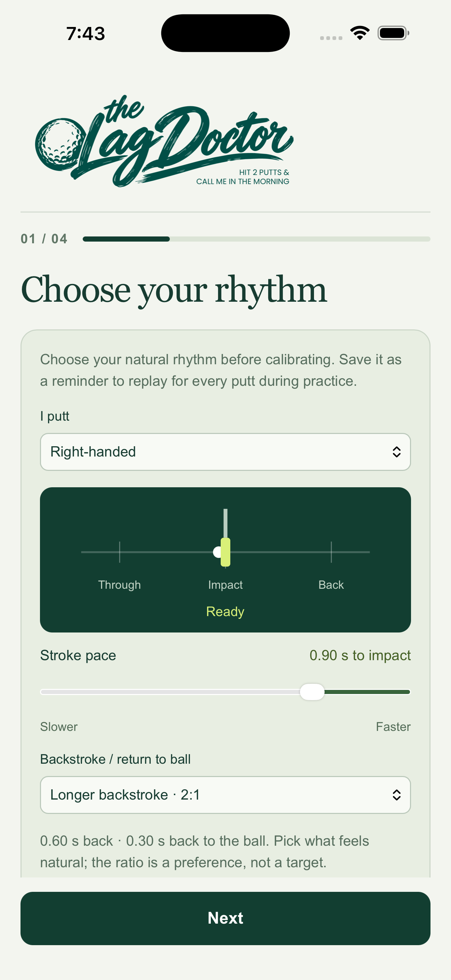Viewport: 451px width, 980px height.
Task: Open the Right-handed putting dropdown
Action: [x=225, y=452]
